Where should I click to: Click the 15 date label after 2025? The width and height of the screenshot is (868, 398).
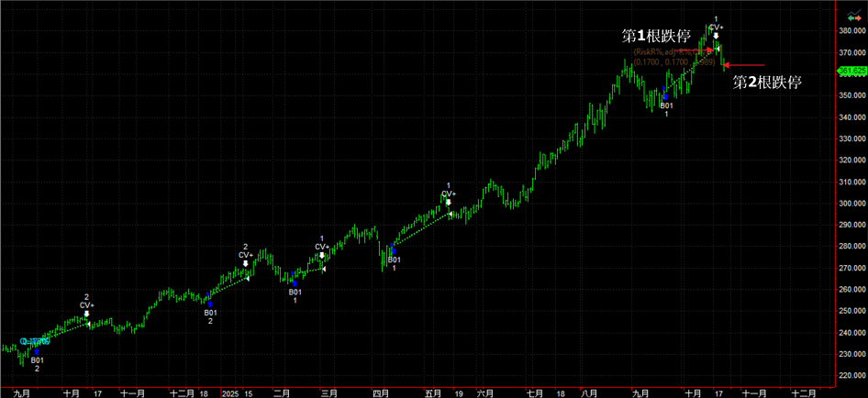249,393
